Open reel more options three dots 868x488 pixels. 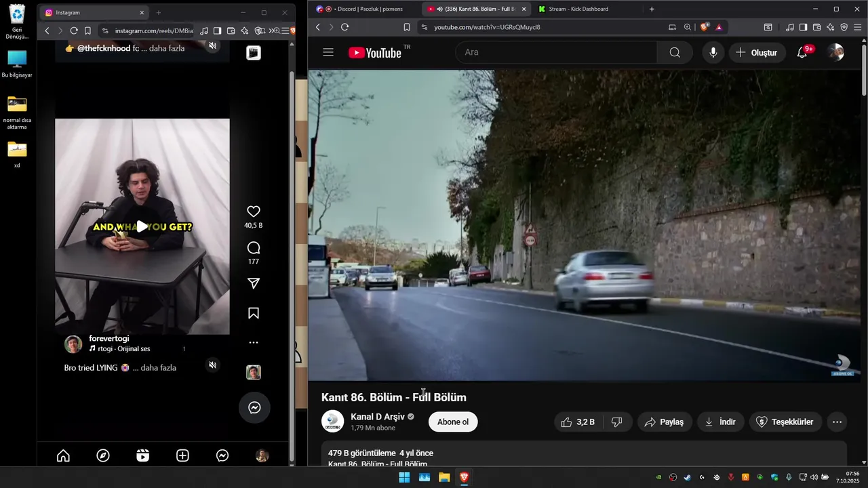point(254,343)
